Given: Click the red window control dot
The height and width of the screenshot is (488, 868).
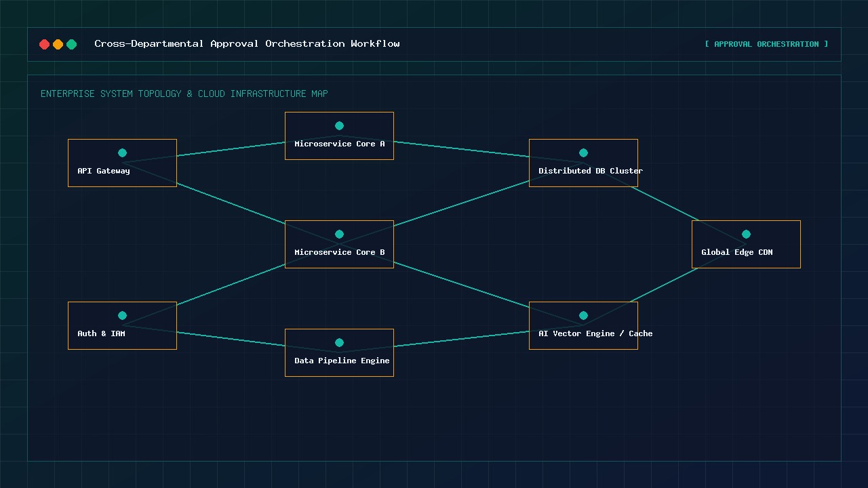Looking at the screenshot, I should [x=44, y=44].
